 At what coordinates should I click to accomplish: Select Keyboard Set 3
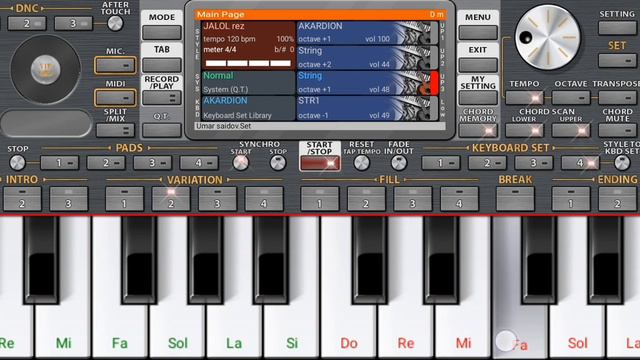(x=534, y=163)
